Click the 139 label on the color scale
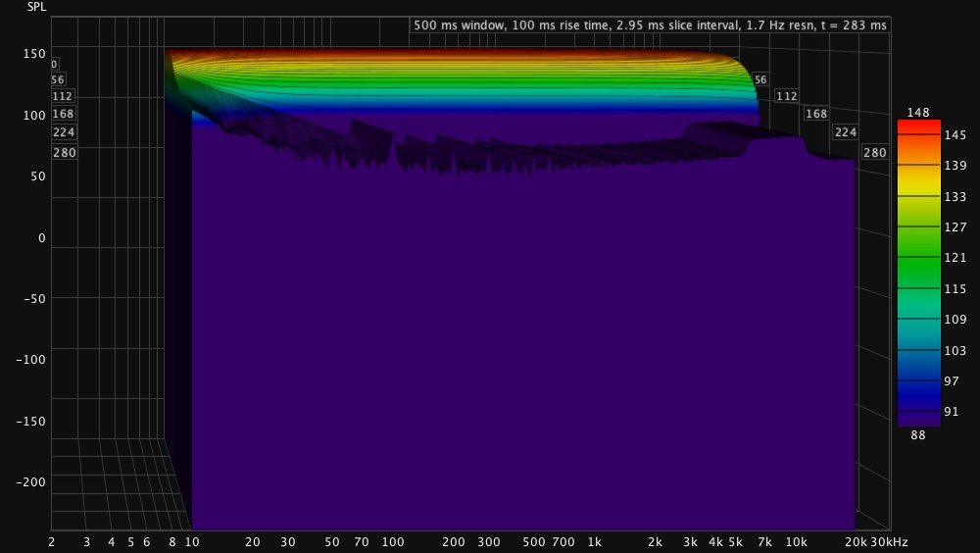The width and height of the screenshot is (980, 553). pyautogui.click(x=955, y=166)
